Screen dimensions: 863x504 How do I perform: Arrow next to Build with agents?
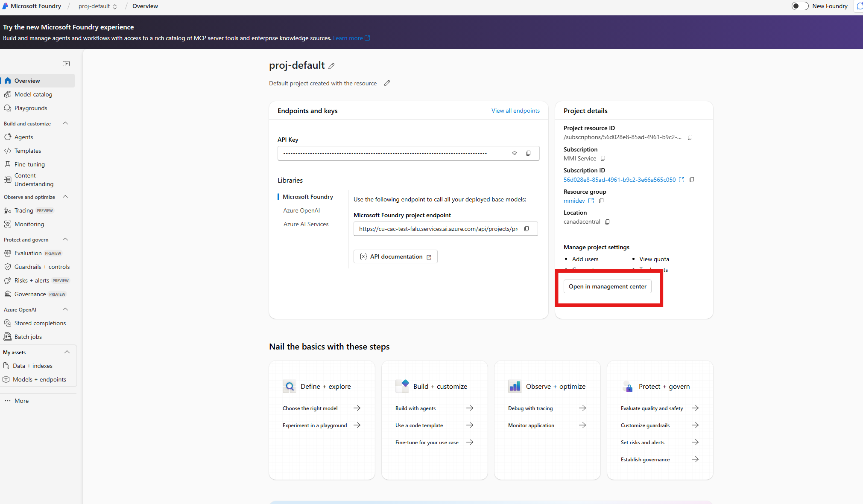tap(470, 408)
